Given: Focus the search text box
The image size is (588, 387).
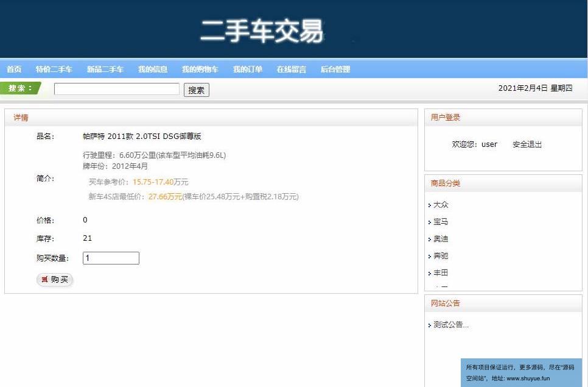Looking at the screenshot, I should [x=117, y=89].
